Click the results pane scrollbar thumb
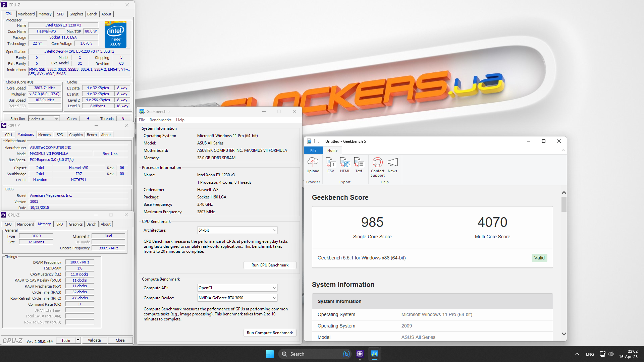This screenshot has height=362, width=644. 564,204
